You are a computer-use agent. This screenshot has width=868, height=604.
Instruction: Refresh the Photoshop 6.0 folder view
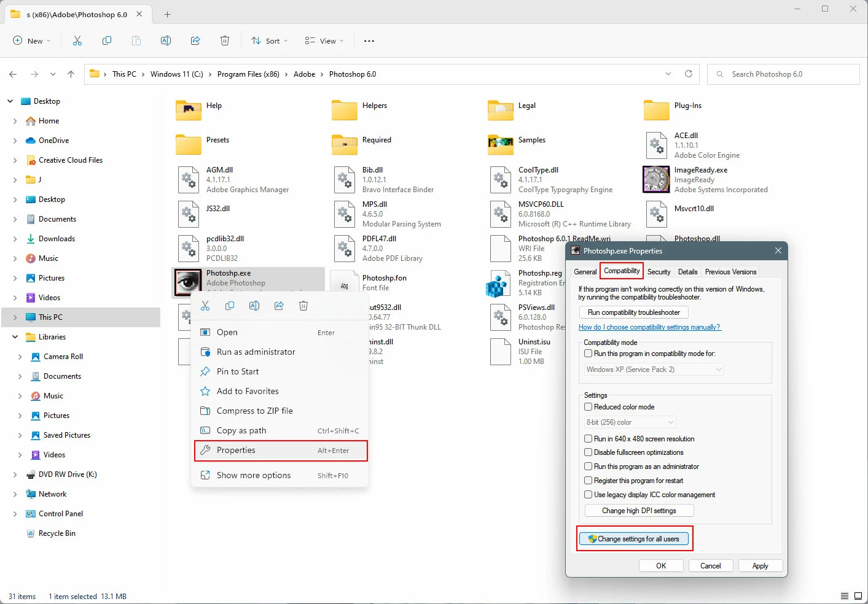coord(689,74)
